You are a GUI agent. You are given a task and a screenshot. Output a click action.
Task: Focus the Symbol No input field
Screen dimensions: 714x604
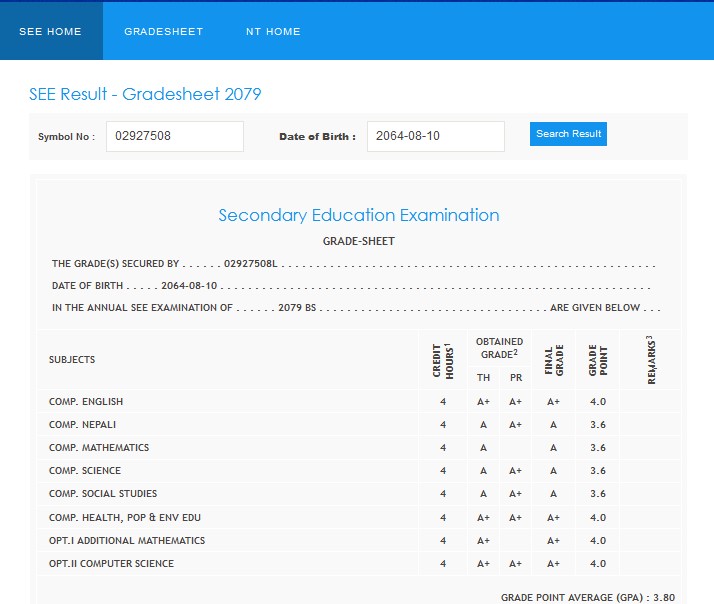click(x=175, y=136)
